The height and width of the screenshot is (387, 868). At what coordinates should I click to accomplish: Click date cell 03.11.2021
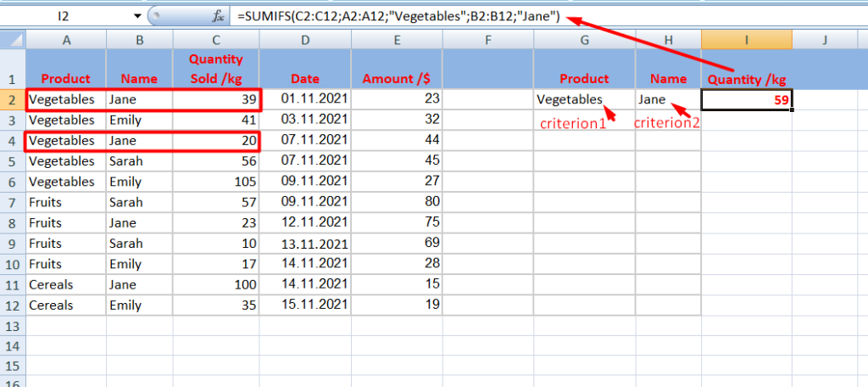click(x=305, y=121)
